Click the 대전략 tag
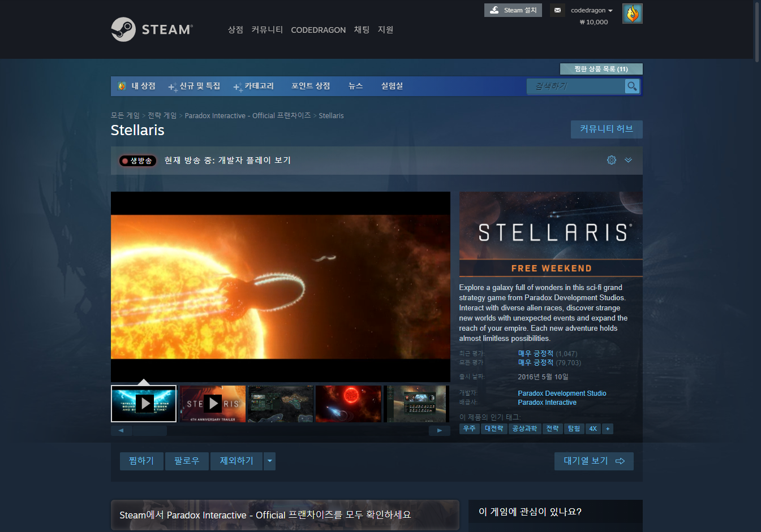The height and width of the screenshot is (532, 761). (x=494, y=429)
